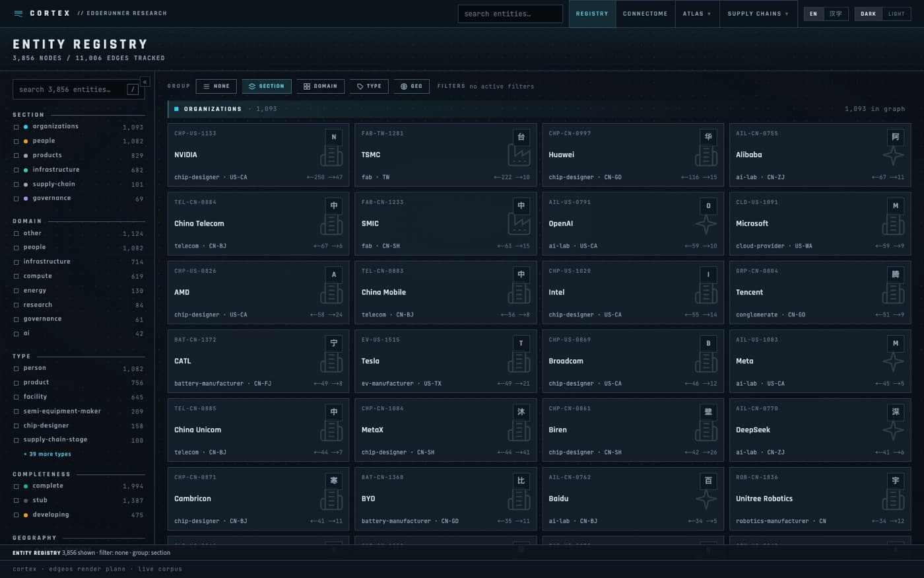Viewport: 924px width, 578px height.
Task: Check the complete completeness filter
Action: coord(16,486)
